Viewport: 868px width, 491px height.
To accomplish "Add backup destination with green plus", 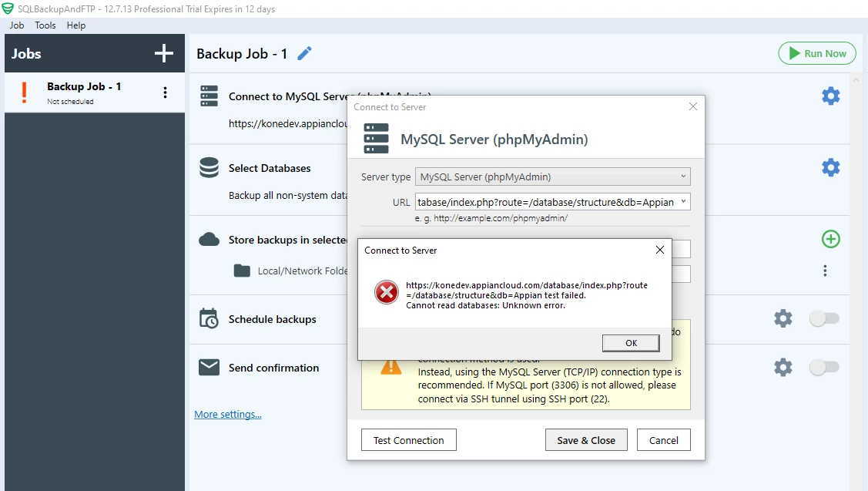I will [x=830, y=240].
